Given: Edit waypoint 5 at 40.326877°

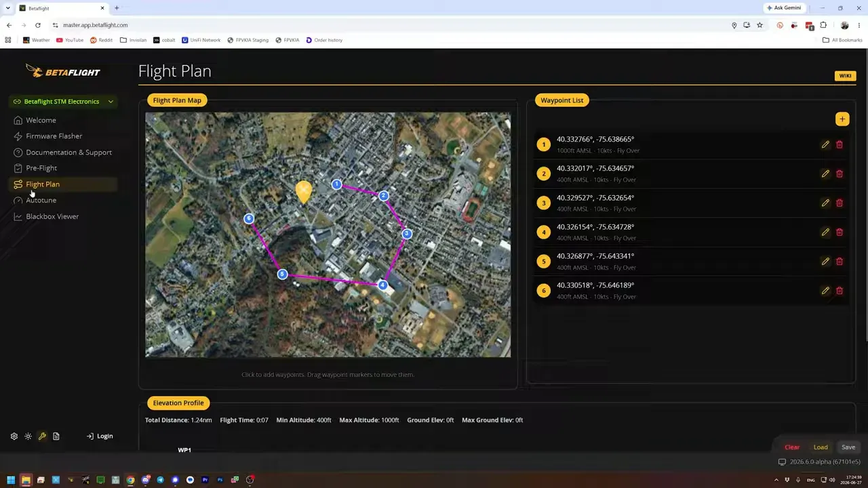Looking at the screenshot, I should pos(825,261).
